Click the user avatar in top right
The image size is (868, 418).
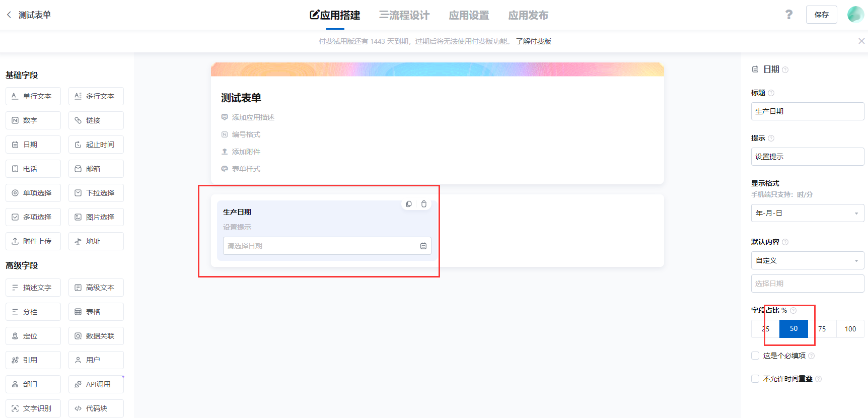pos(855,15)
